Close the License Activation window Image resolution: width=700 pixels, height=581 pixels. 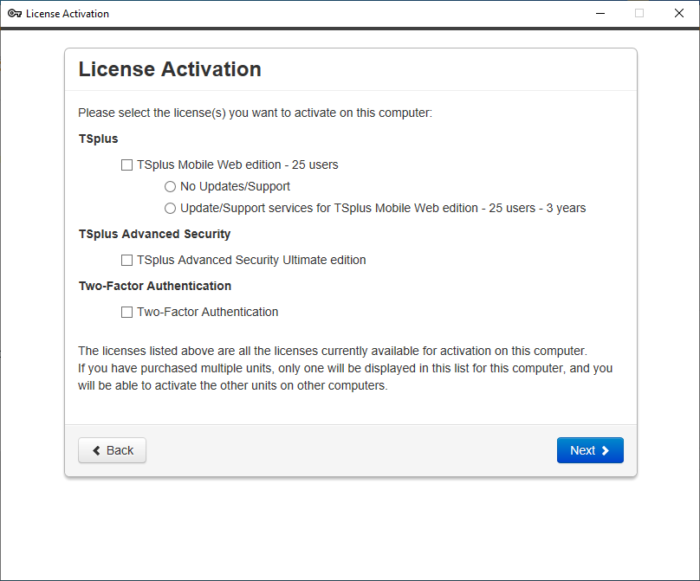click(x=679, y=14)
